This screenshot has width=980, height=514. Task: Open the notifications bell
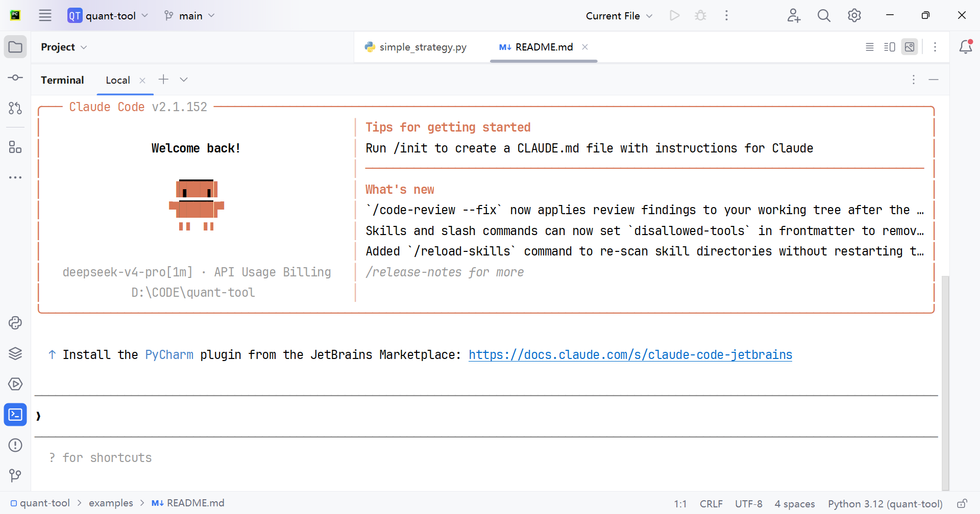(x=966, y=47)
